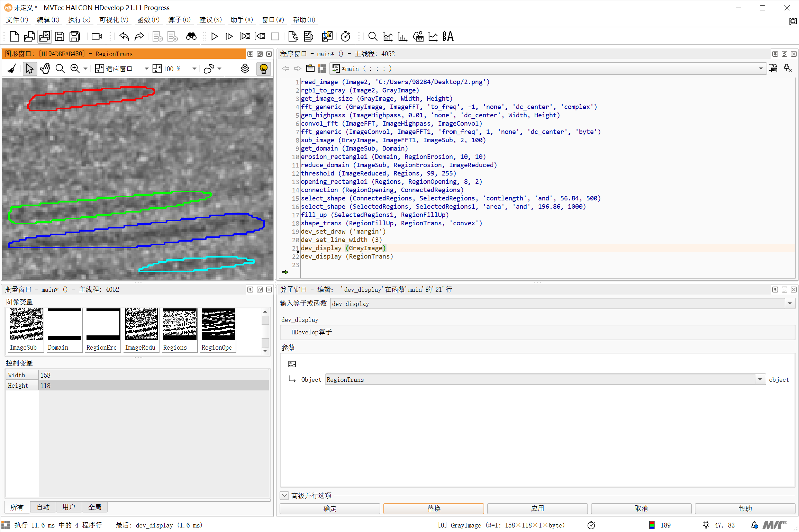Click the 帮助 button in operator window
The height and width of the screenshot is (532, 799).
tap(745, 508)
